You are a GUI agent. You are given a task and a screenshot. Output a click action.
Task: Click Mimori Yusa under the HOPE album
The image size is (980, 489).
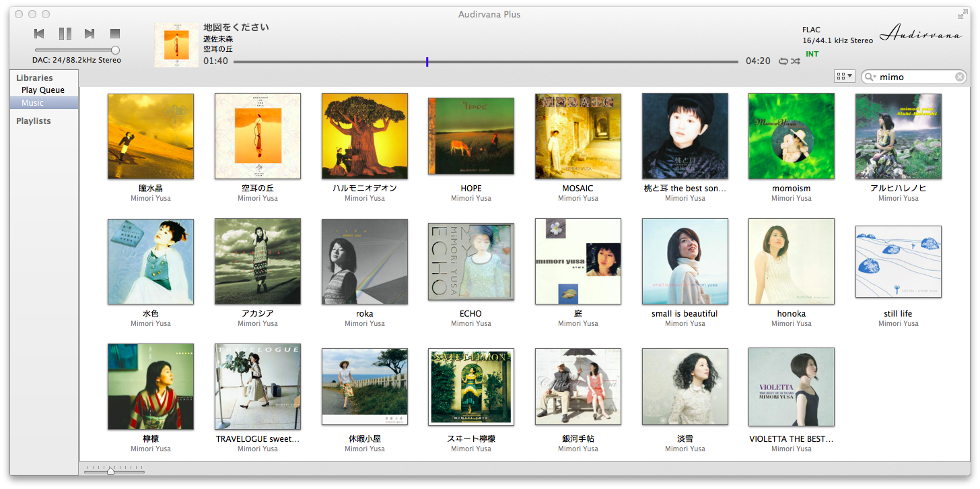[471, 199]
